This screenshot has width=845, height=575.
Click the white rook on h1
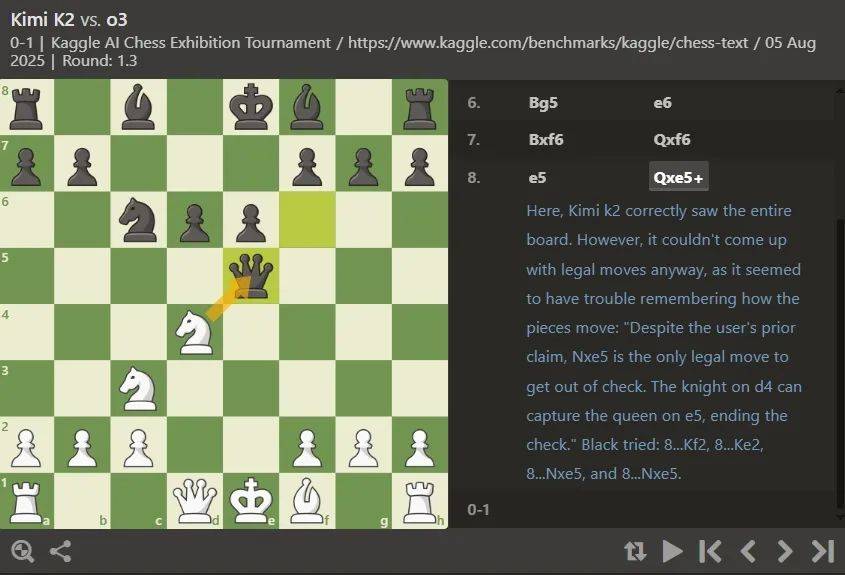pos(419,502)
